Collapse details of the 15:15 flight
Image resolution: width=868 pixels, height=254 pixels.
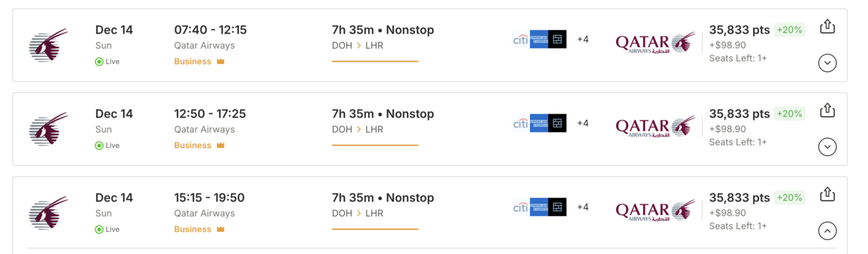[827, 230]
